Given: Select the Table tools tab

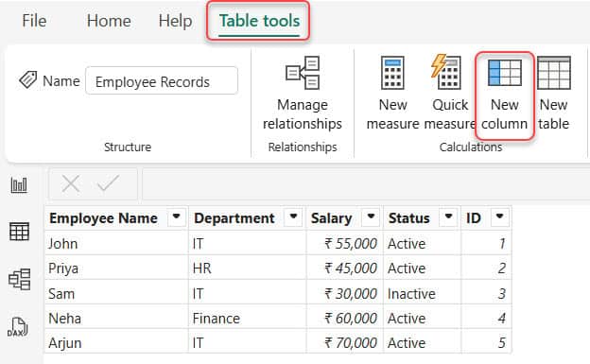Looking at the screenshot, I should click(259, 21).
